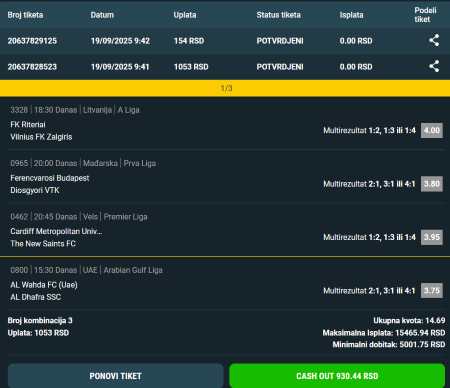450x388 pixels.
Task: Select the 3.95 odds box
Action: coord(432,237)
